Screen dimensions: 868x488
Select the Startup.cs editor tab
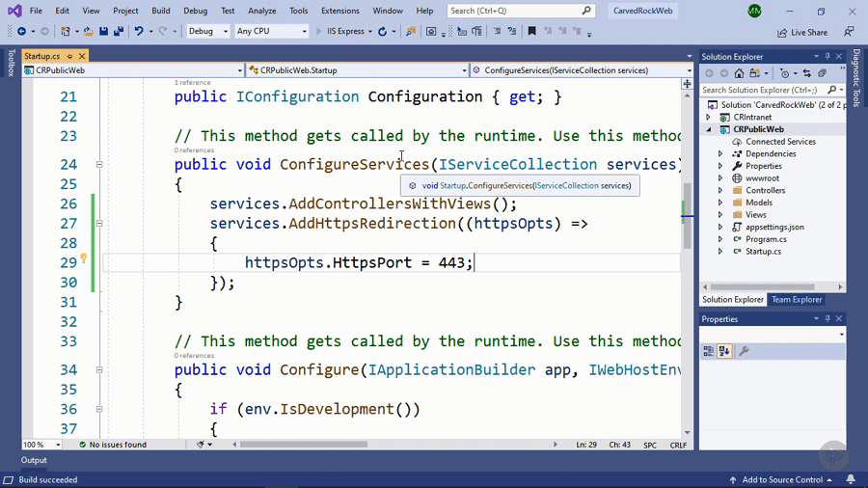point(42,56)
